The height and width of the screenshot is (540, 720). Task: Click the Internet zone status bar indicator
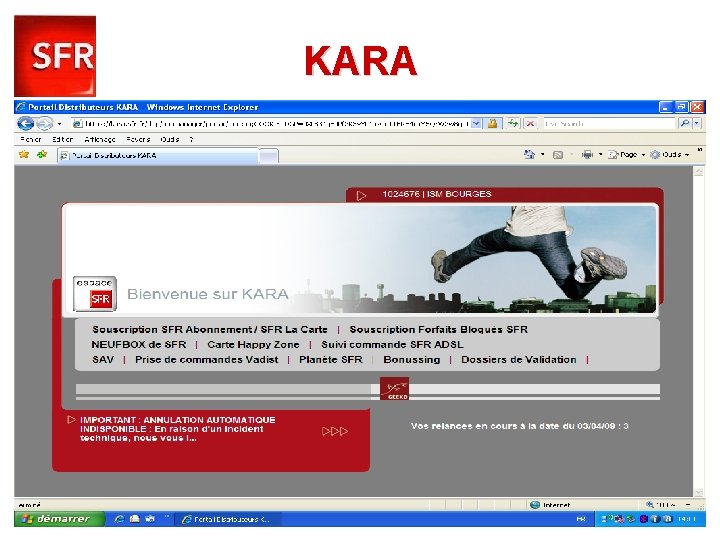pos(550,505)
